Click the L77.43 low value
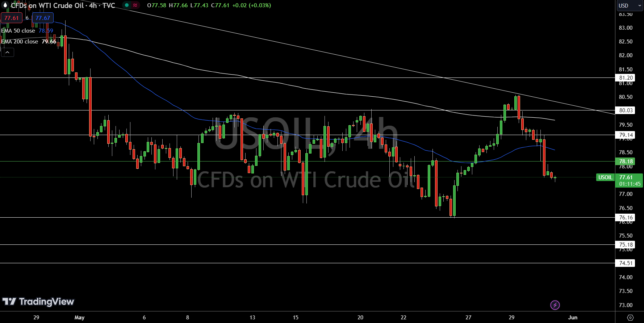Screen dimensions: 644x323 (x=199, y=5)
